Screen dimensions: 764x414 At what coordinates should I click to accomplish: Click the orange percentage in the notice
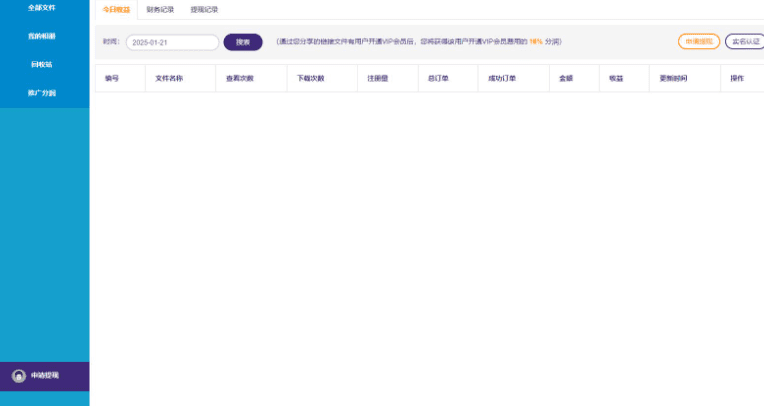(535, 42)
